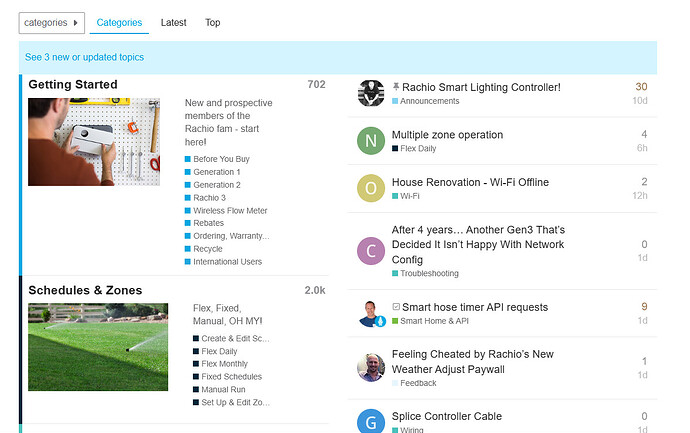
Task: Click the 10d activity time
Action: click(640, 101)
